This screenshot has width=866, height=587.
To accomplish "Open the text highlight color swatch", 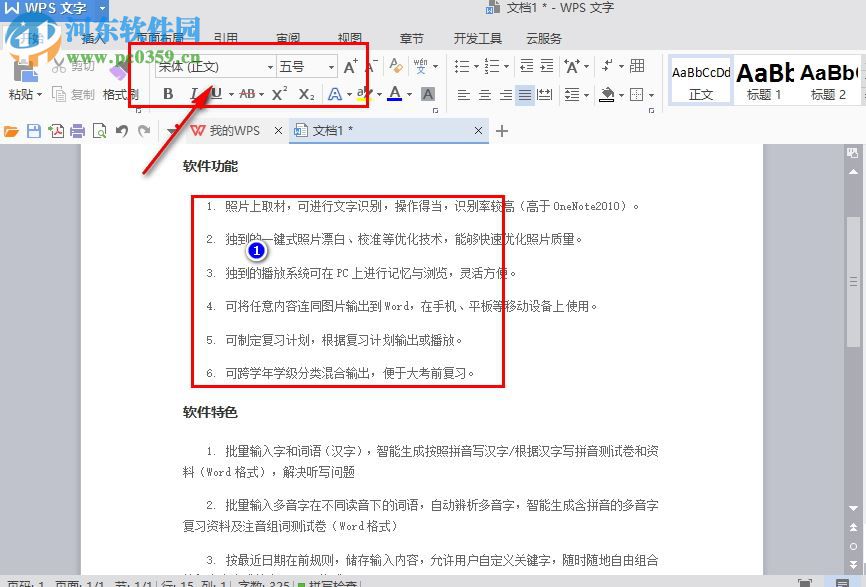I will tap(362, 94).
